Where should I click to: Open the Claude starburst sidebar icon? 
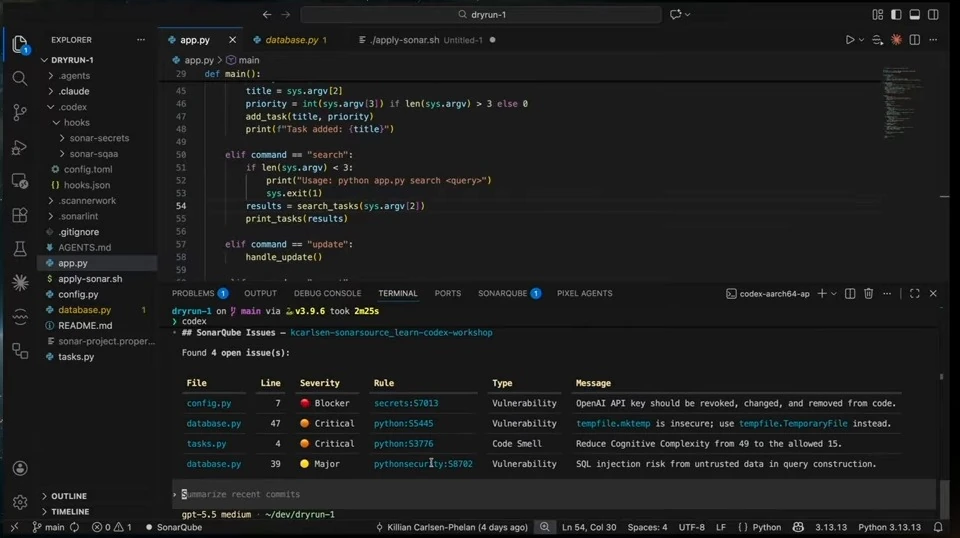(x=20, y=282)
